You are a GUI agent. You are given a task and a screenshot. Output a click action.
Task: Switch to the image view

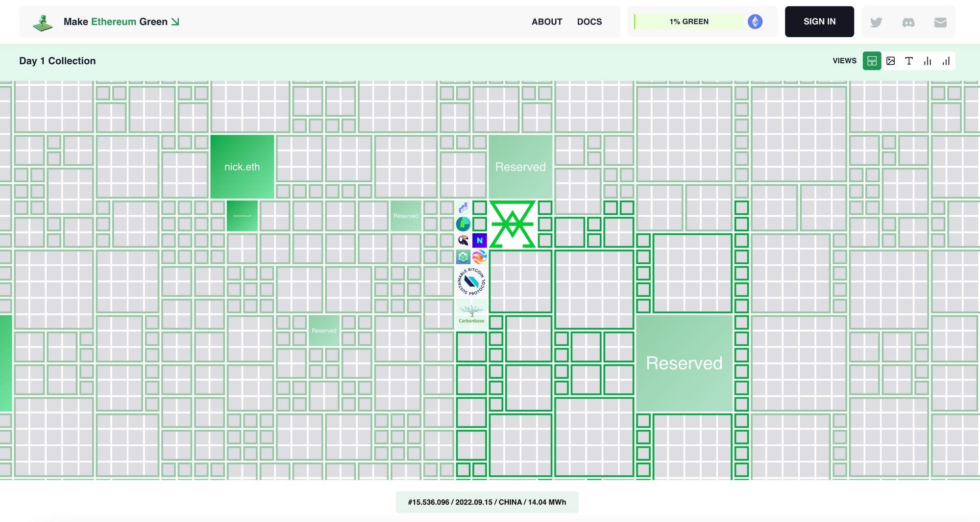tap(890, 61)
